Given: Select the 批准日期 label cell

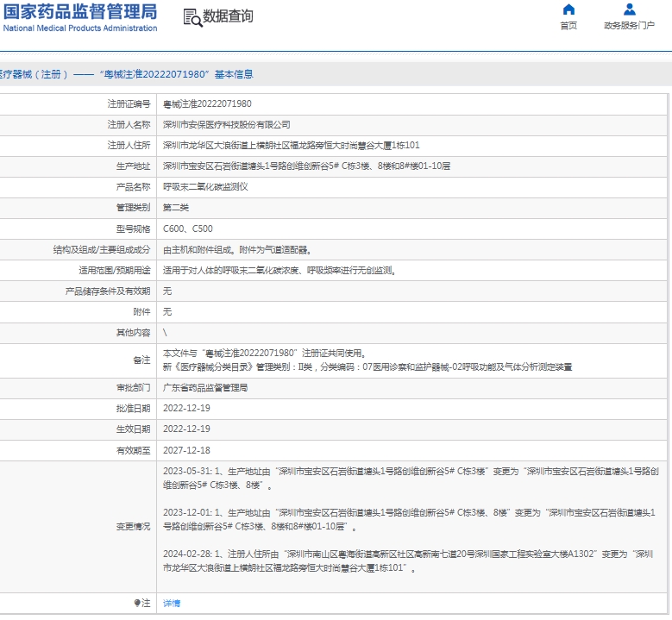Looking at the screenshot, I should coord(78,409).
